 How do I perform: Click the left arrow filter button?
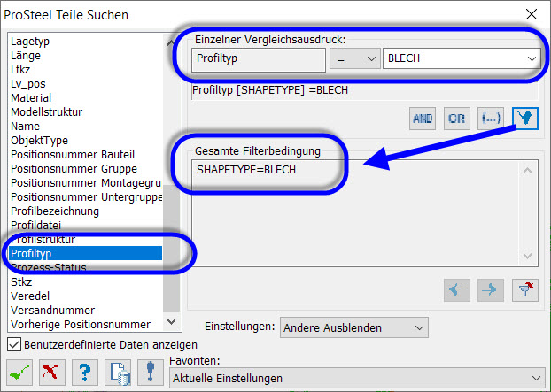tap(457, 290)
